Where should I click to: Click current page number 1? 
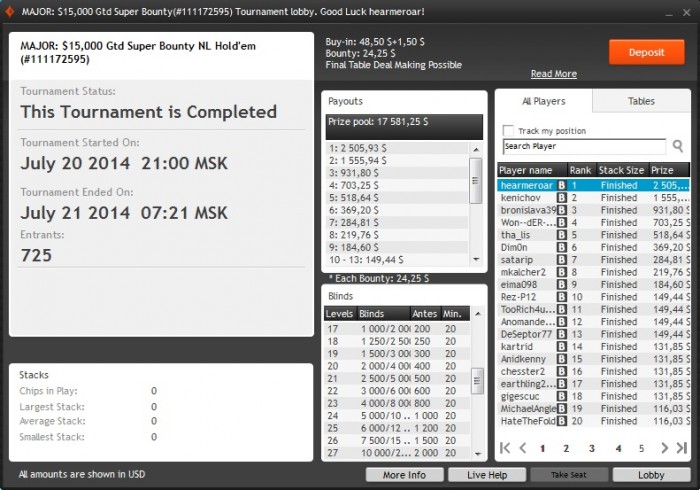coord(542,448)
